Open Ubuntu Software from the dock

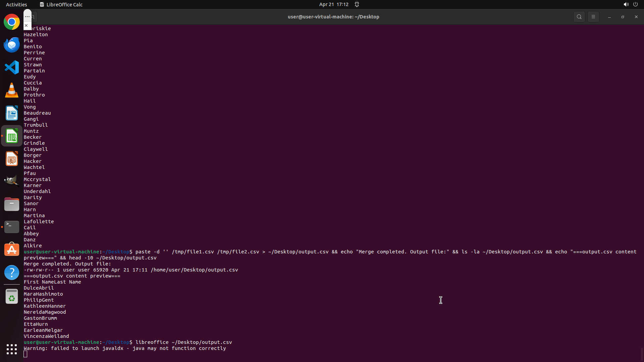point(12,250)
